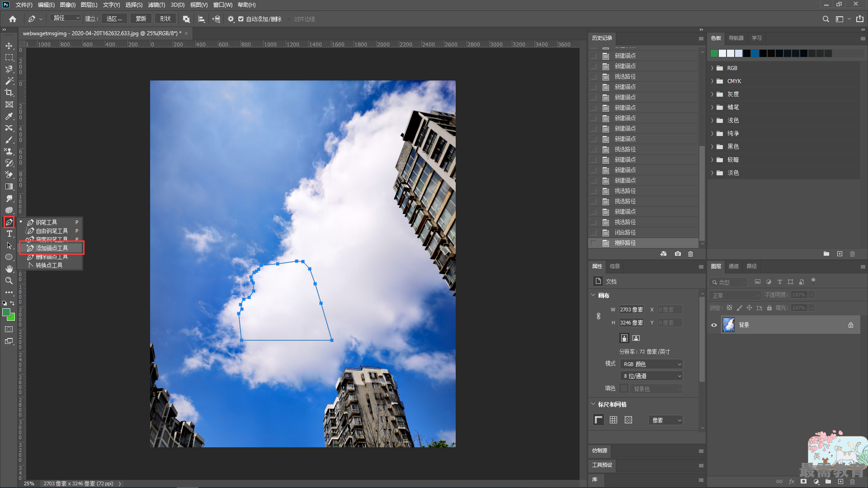Select the Frame tool
The height and width of the screenshot is (488, 868).
(x=9, y=104)
